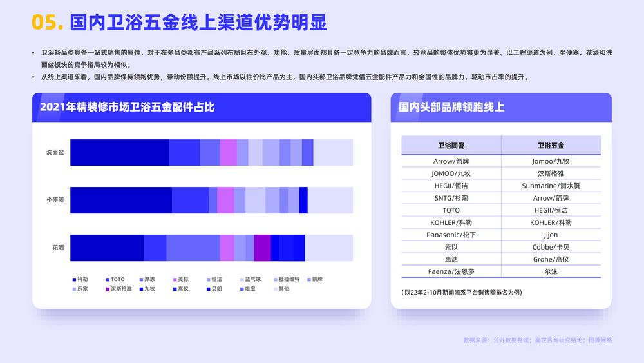Click the pink 美标 legend entry
Image resolution: width=644 pixels, height=363 pixels.
(181, 279)
